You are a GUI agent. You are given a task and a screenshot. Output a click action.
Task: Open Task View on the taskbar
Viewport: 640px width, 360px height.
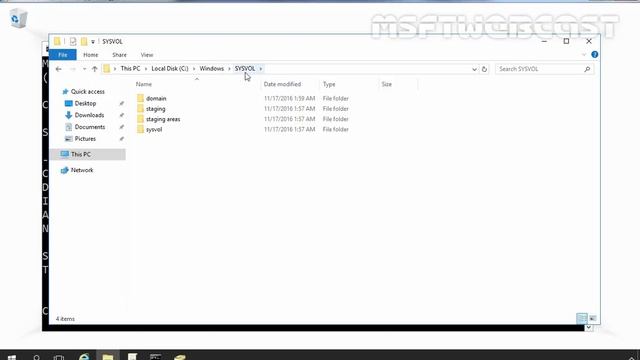59,357
